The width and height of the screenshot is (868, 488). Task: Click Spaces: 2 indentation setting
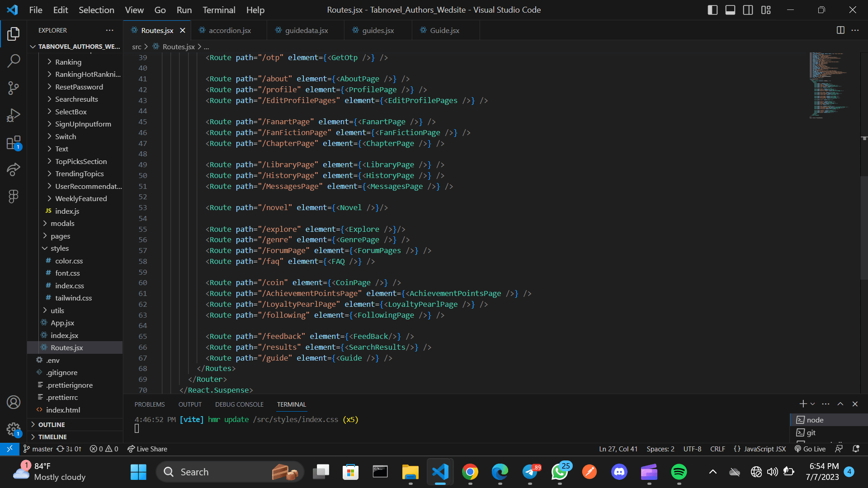[660, 449]
